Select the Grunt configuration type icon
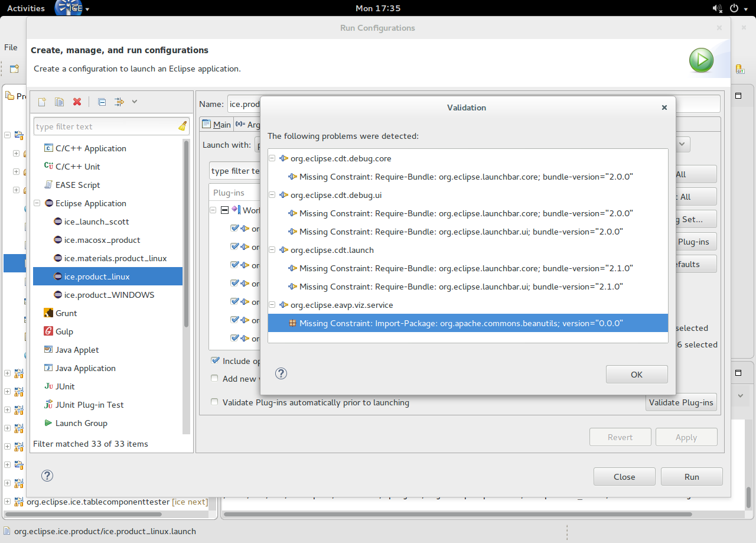This screenshot has height=543, width=756. pos(48,313)
